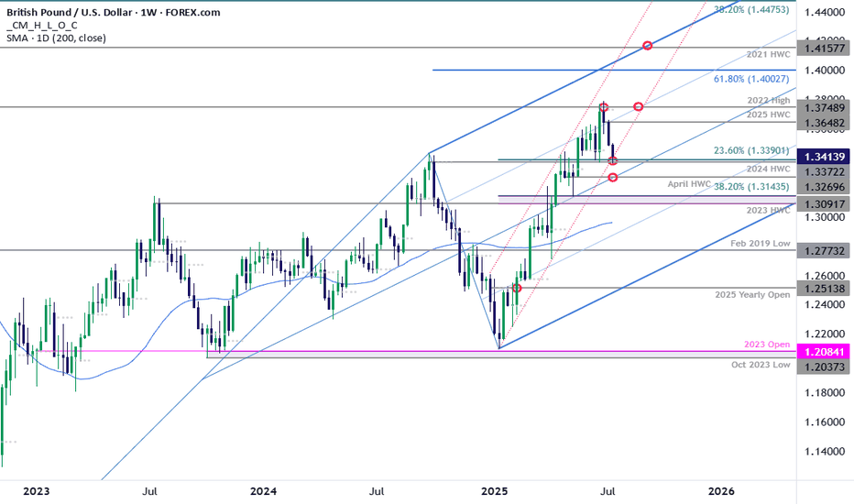Click the 2026 label on the time axis

(x=721, y=491)
